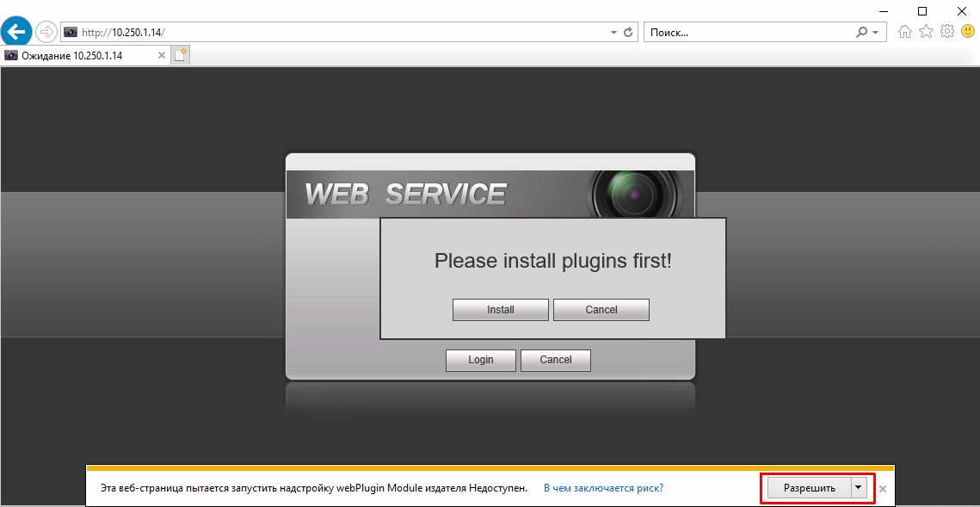The width and height of the screenshot is (980, 507).
Task: Click the smiley feedback icon
Action: point(967,31)
